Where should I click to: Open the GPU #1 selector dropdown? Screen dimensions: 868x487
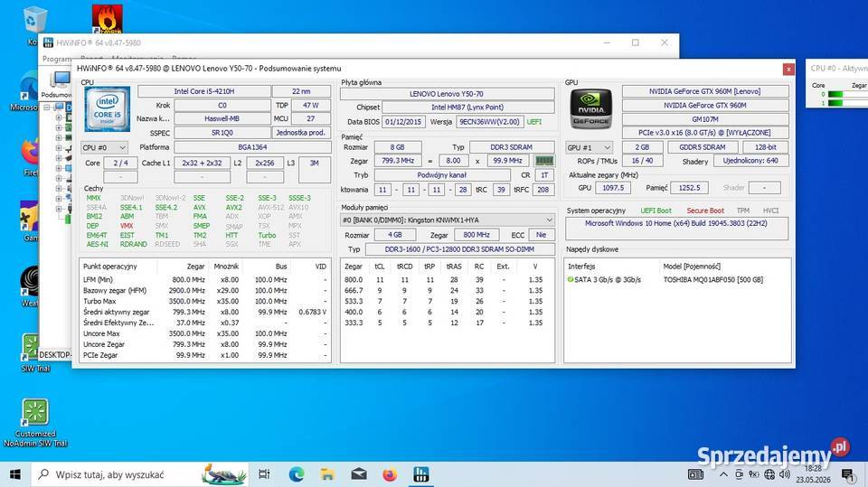(589, 148)
